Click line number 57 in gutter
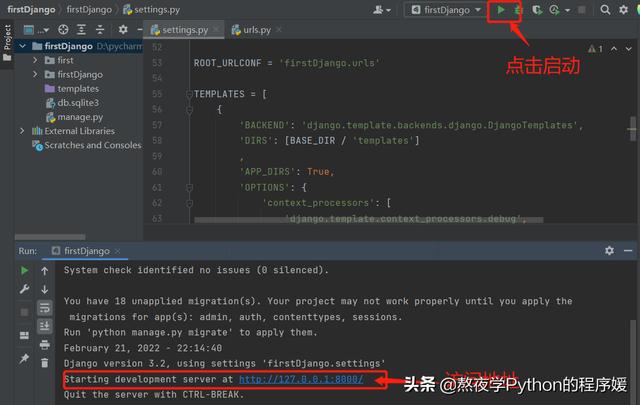640x405 pixels. (157, 125)
